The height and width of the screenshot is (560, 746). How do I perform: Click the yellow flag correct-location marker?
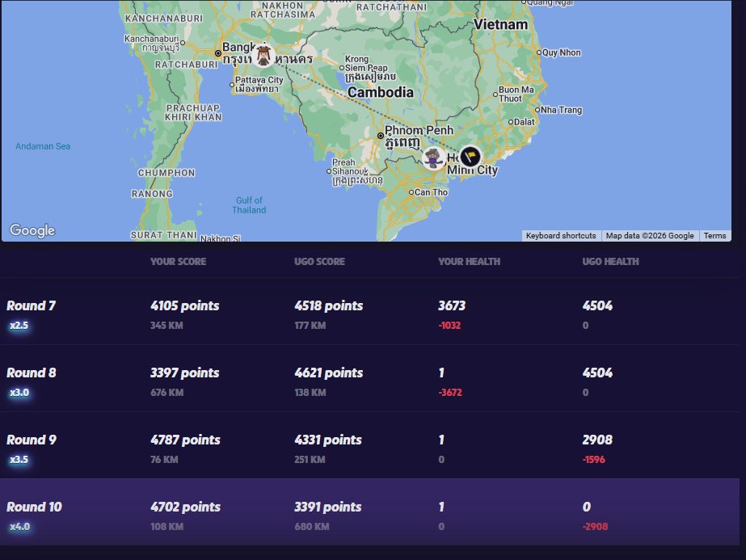(x=470, y=156)
